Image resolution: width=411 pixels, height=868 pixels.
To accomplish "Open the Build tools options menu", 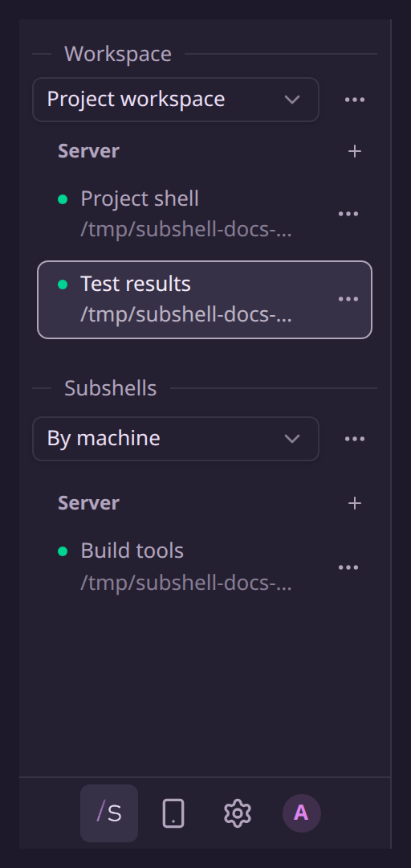I will pos(348,567).
